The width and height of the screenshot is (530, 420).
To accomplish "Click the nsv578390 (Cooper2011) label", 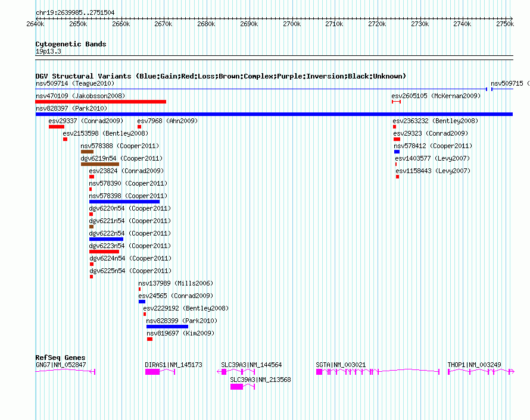I will click(128, 183).
